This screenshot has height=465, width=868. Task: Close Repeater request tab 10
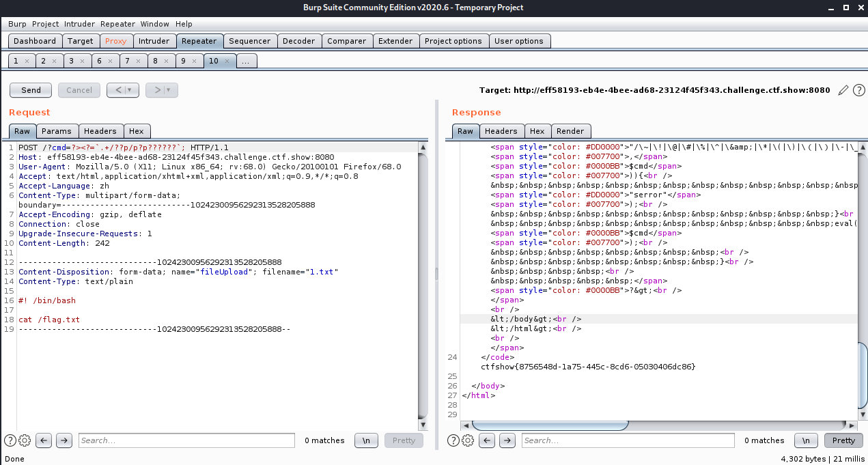[227, 61]
